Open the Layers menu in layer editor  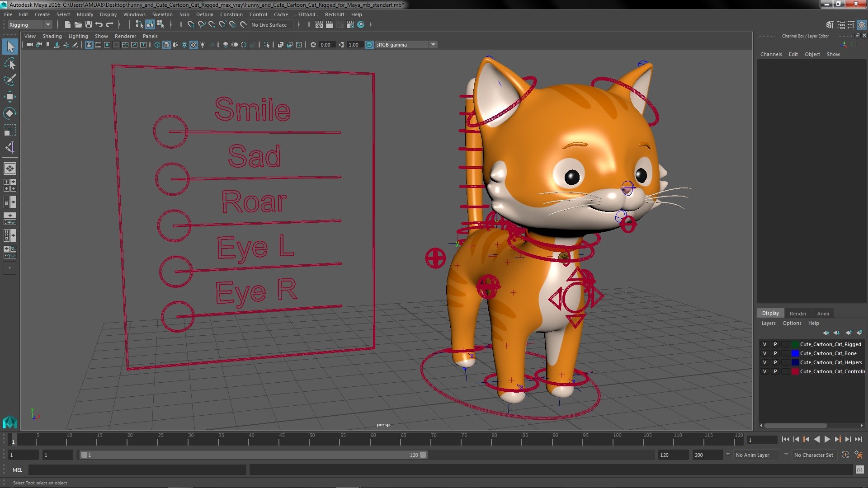point(768,323)
